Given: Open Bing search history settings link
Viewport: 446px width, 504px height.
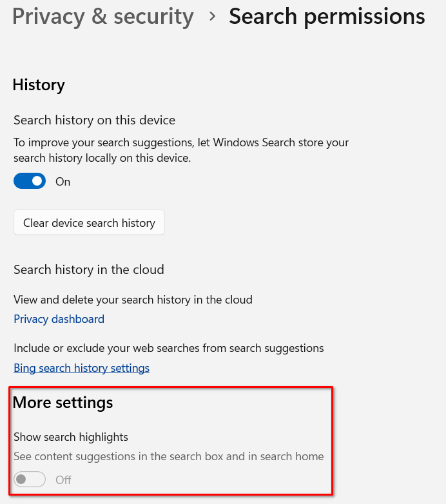Looking at the screenshot, I should (x=81, y=368).
